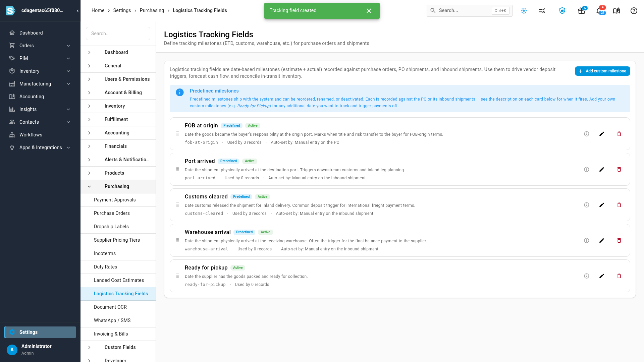This screenshot has height=362, width=644.
Task: Open the book documentation icon
Action: pyautogui.click(x=616, y=11)
